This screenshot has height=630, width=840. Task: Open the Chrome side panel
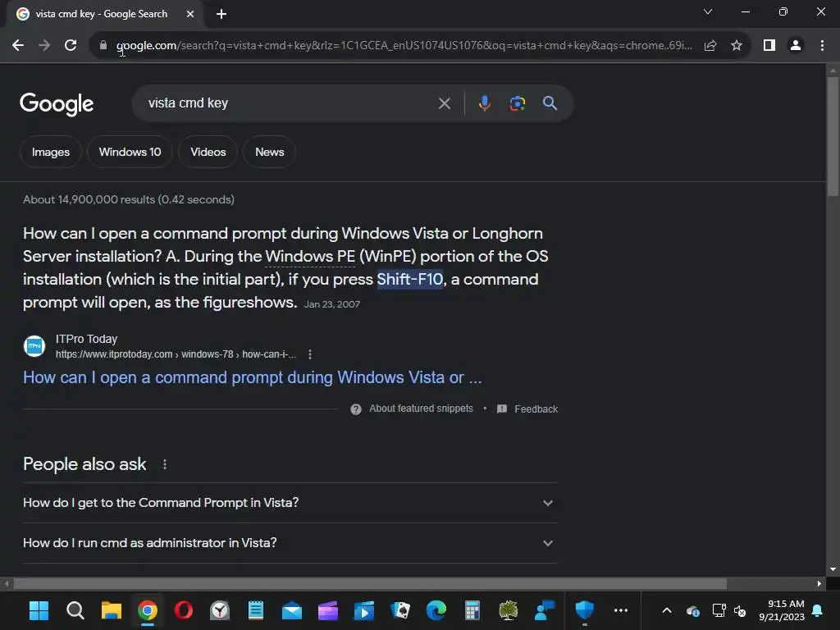pyautogui.click(x=769, y=46)
